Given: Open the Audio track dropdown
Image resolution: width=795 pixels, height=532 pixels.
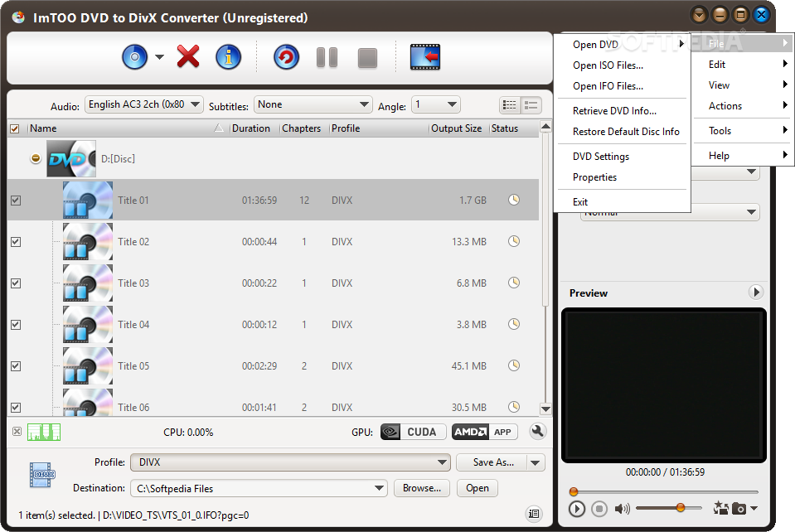Looking at the screenshot, I should pyautogui.click(x=144, y=105).
